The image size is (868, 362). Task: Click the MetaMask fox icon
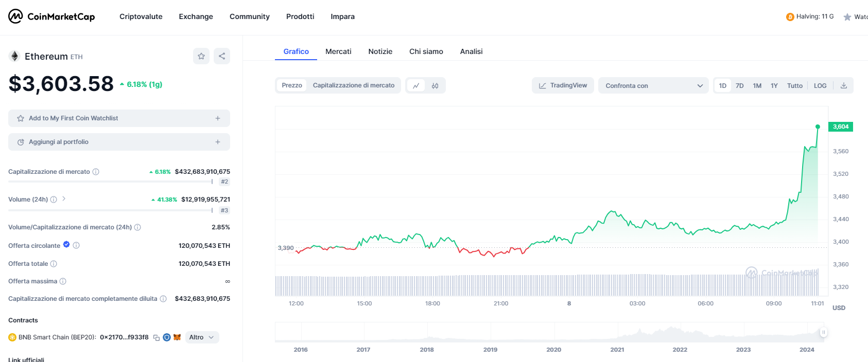[177, 337]
